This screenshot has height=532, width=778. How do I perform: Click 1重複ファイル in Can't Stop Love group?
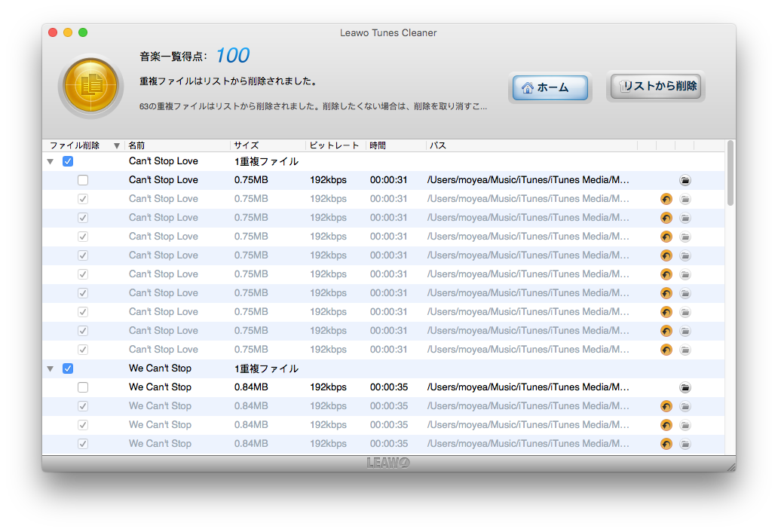pos(266,161)
